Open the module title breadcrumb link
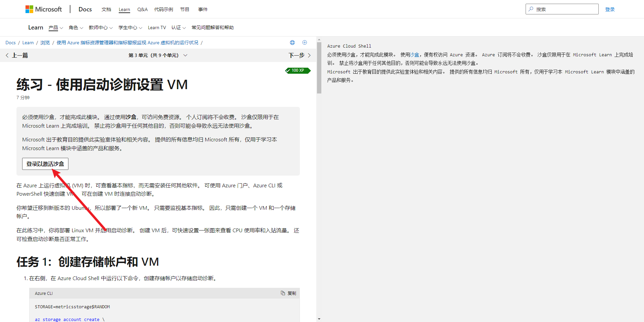644x322 pixels. click(x=127, y=43)
